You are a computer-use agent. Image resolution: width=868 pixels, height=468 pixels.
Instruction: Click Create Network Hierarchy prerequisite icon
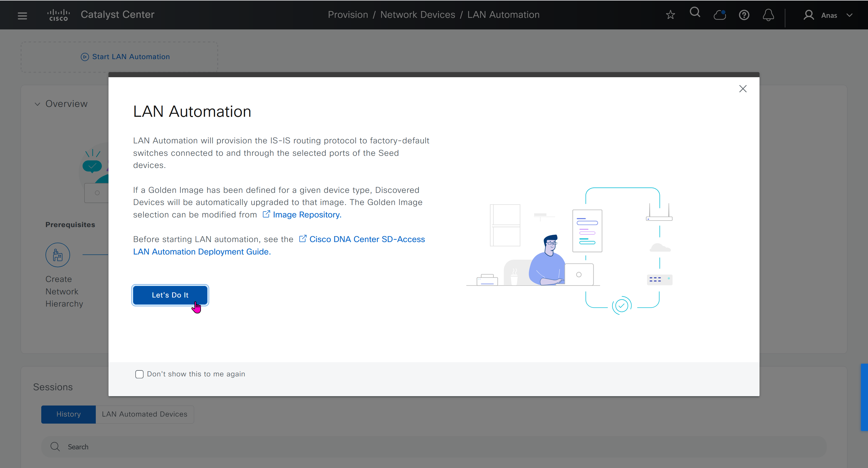(x=58, y=255)
